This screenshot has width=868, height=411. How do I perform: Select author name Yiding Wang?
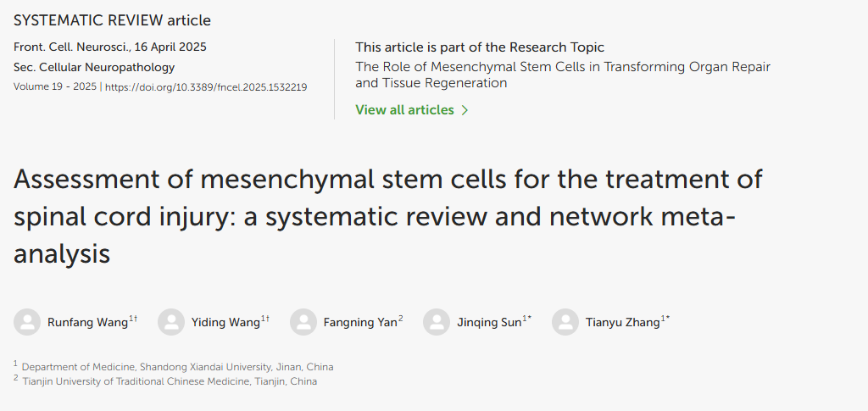coord(225,323)
